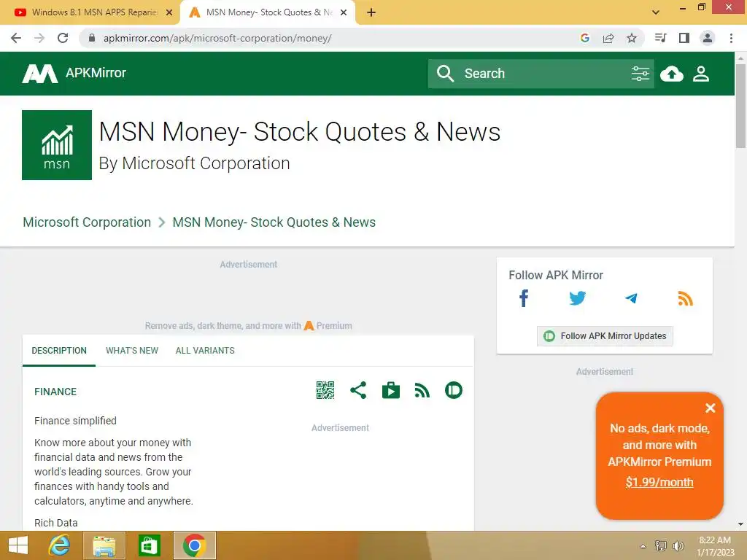
Task: Click the $1.99/month premium link
Action: pos(659,483)
